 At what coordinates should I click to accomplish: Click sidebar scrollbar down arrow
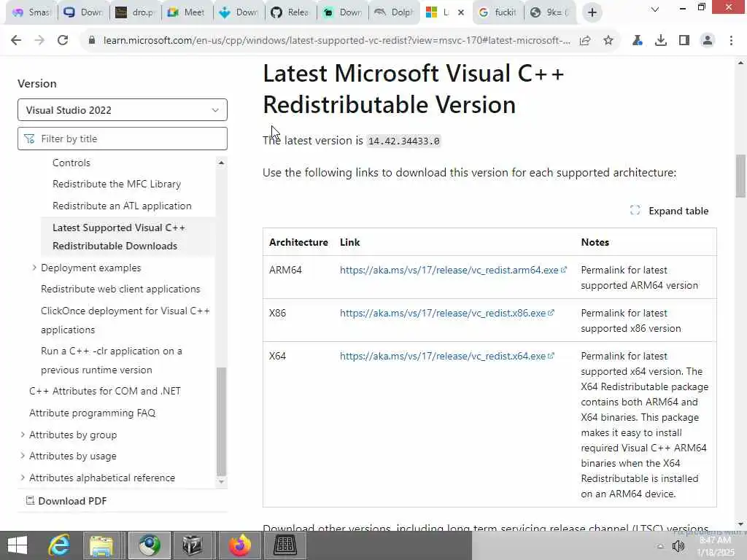click(x=221, y=481)
